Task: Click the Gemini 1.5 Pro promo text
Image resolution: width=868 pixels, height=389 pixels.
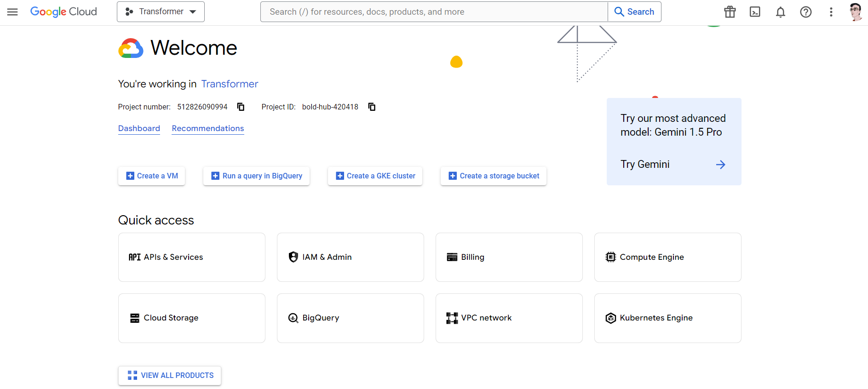Action: point(673,125)
